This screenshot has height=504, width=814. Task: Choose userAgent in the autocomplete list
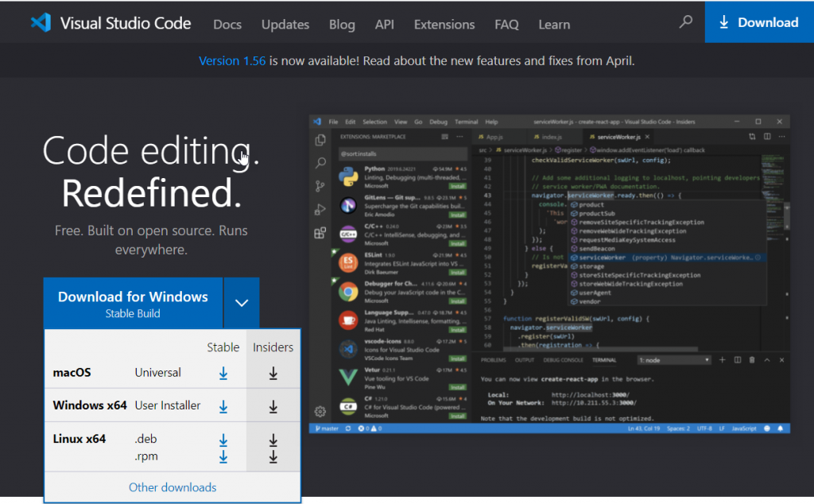click(595, 293)
